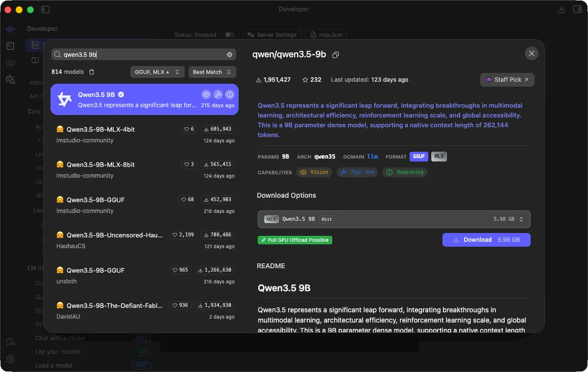Download the 5.98 GB model
588x372 pixels.
tap(487, 240)
